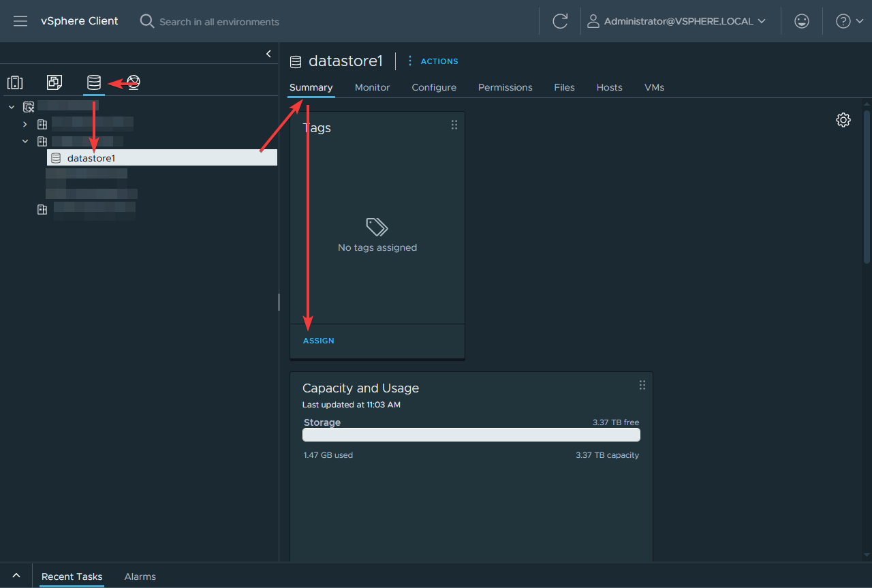The image size is (872, 588).
Task: Click the refresh icon in header
Action: click(560, 21)
